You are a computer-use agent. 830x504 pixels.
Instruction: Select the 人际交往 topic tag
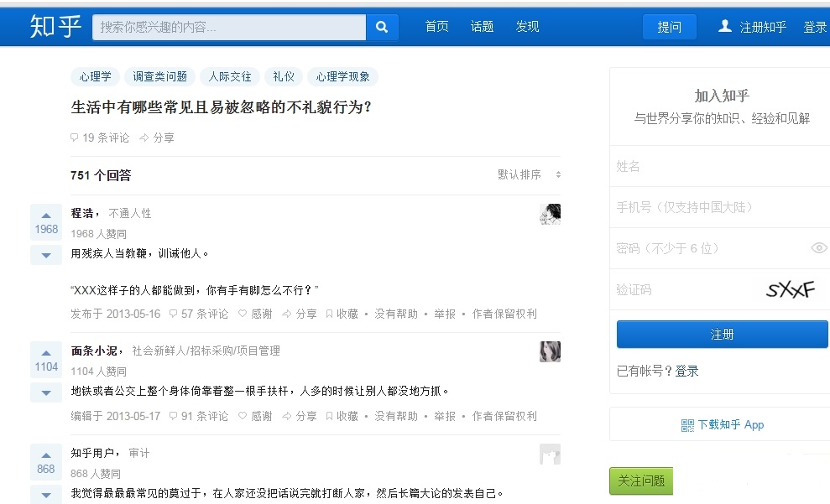click(230, 76)
